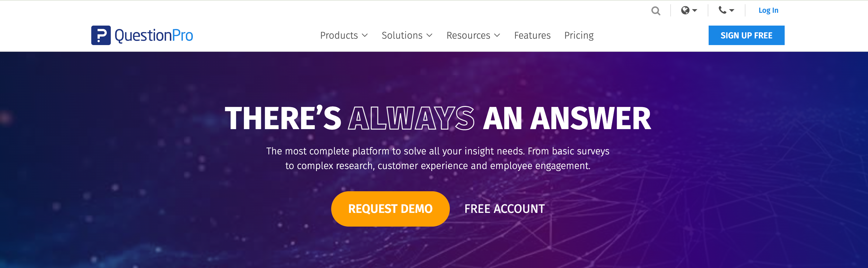Click the Solutions menu label
This screenshot has height=268, width=868.
(402, 35)
